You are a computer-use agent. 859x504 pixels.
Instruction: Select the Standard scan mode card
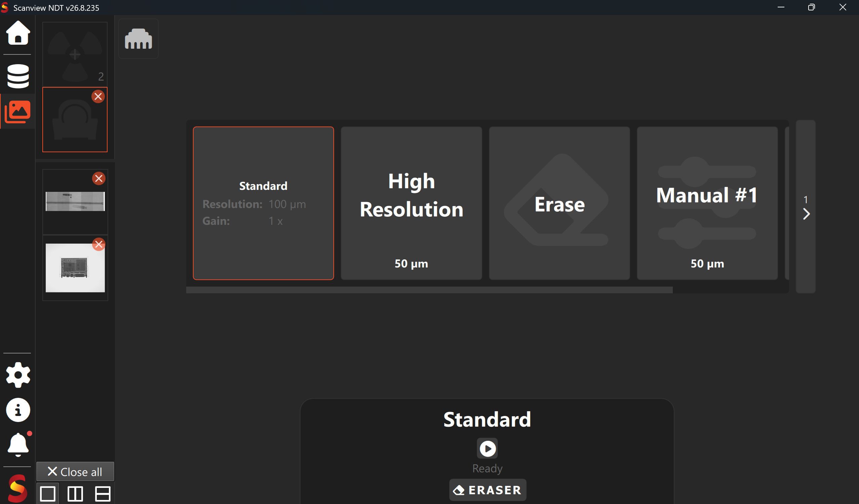pyautogui.click(x=263, y=203)
